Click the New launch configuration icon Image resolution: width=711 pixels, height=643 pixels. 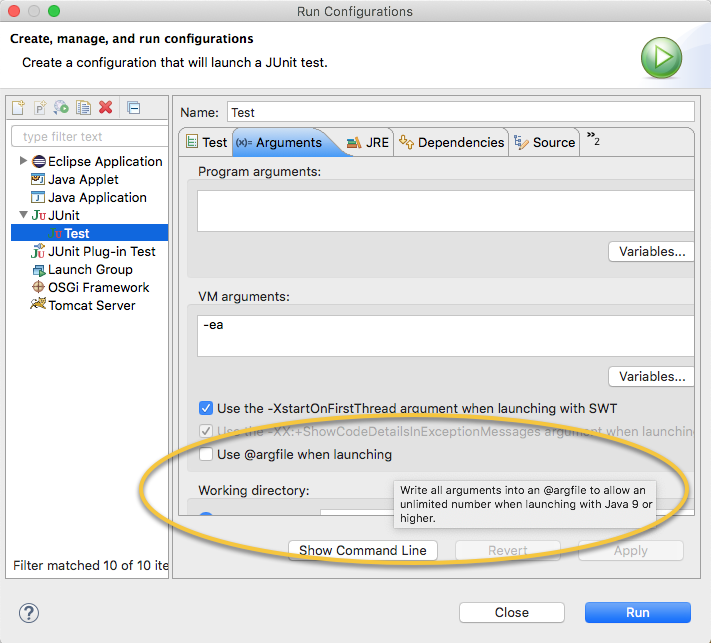(x=18, y=107)
